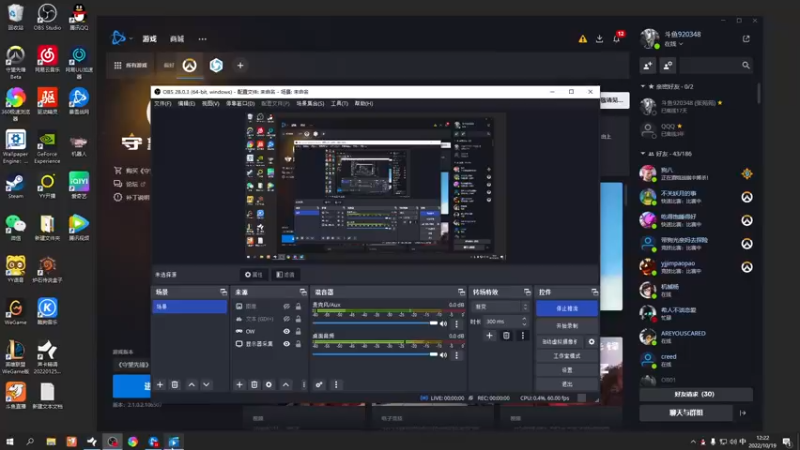Open 桌面音频 channel three-dot options
The height and width of the screenshot is (450, 800).
[x=457, y=355]
